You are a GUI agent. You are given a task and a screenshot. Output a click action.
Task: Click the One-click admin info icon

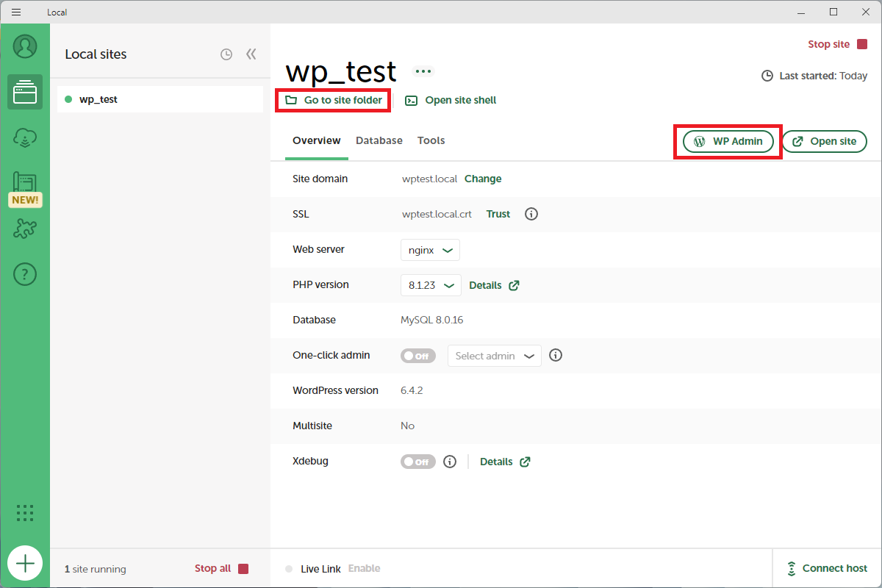(556, 355)
